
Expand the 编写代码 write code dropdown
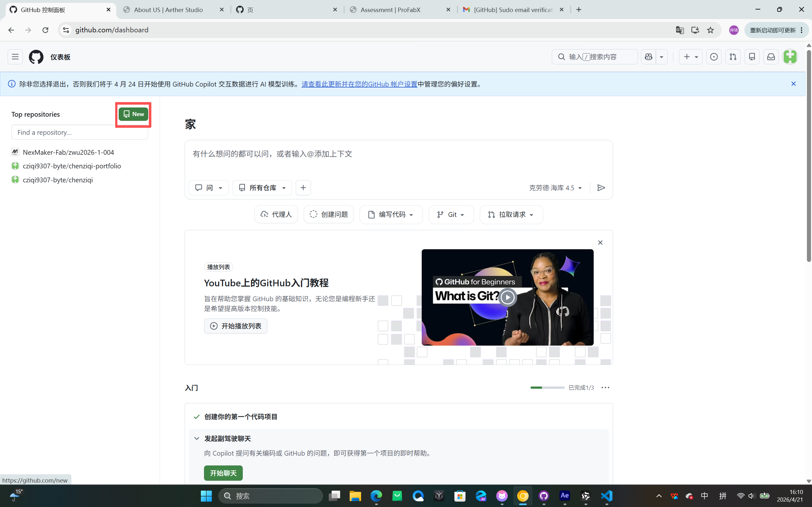(x=391, y=214)
